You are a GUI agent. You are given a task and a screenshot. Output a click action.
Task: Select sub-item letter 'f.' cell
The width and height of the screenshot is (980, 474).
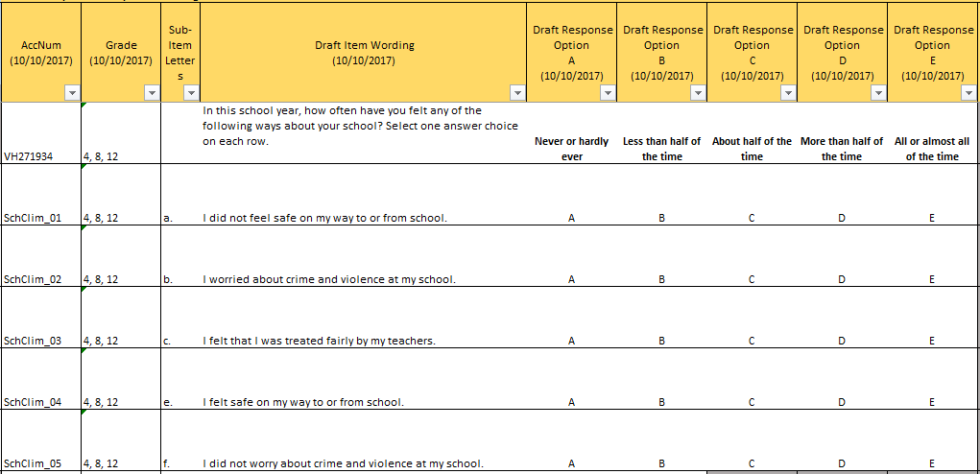point(180,439)
